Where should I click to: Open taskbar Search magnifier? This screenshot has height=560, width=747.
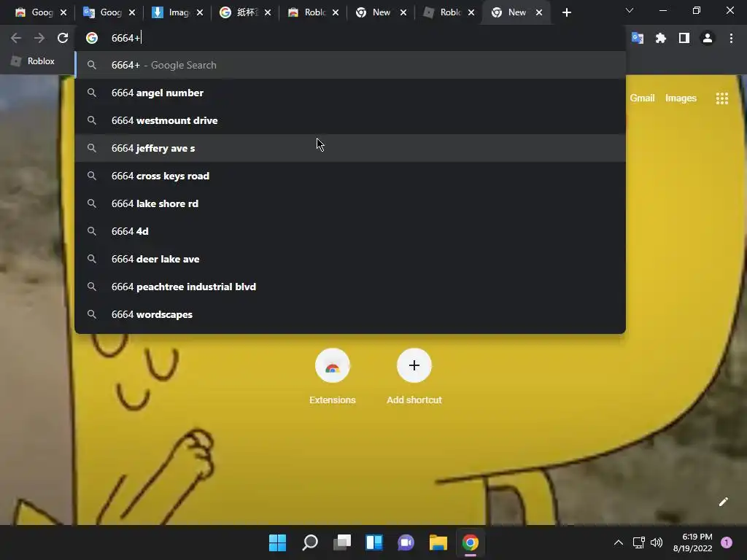point(309,542)
